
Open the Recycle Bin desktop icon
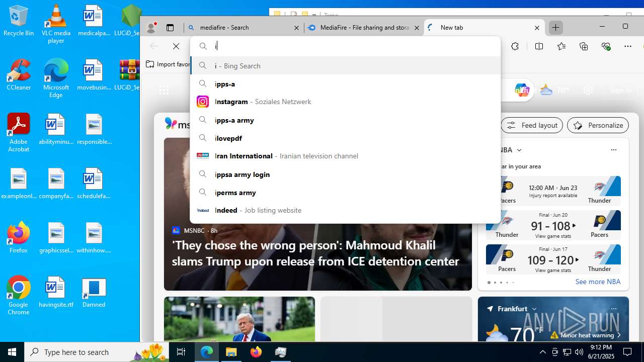pyautogui.click(x=19, y=21)
